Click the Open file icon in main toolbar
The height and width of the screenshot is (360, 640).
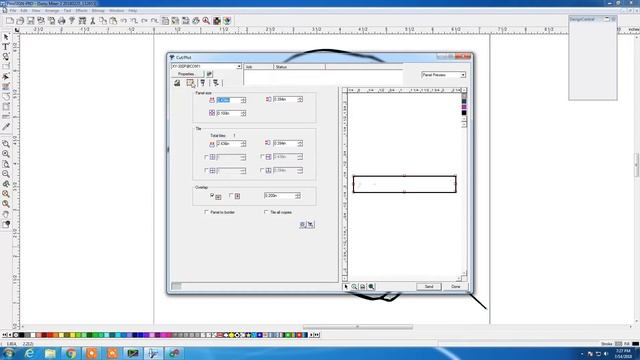pyautogui.click(x=20, y=20)
